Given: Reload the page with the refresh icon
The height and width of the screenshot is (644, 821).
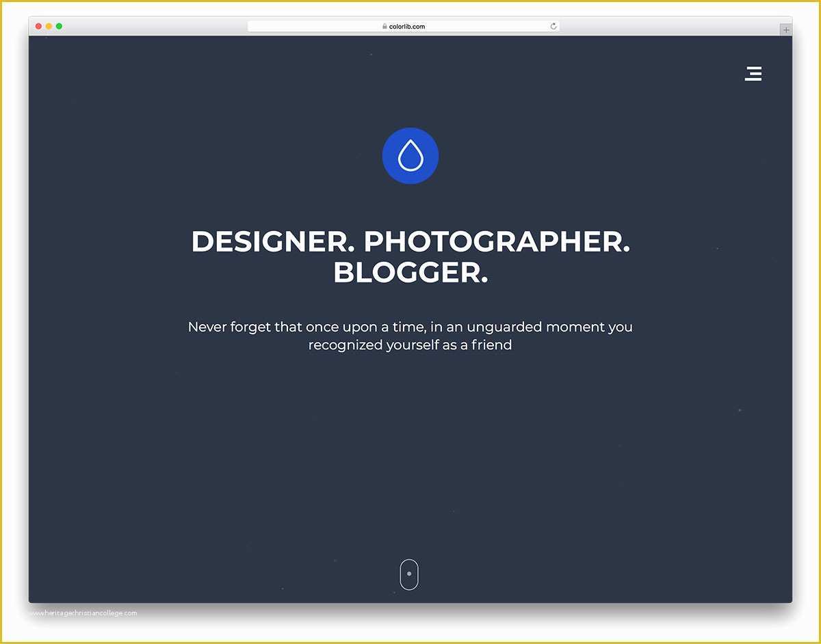Looking at the screenshot, I should pos(553,27).
